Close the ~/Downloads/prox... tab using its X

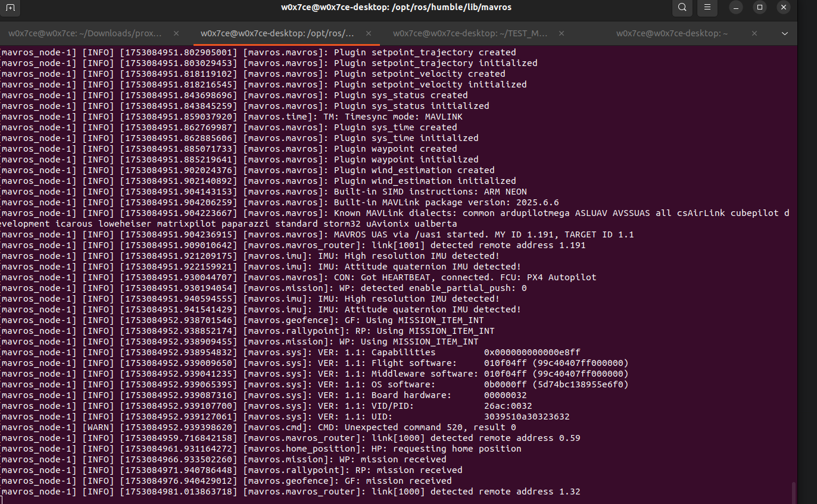pos(176,33)
